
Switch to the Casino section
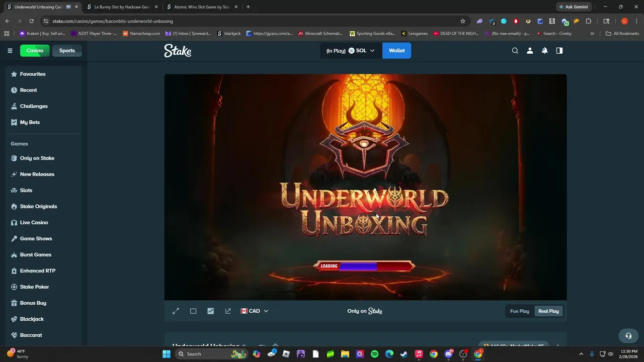(35, 50)
